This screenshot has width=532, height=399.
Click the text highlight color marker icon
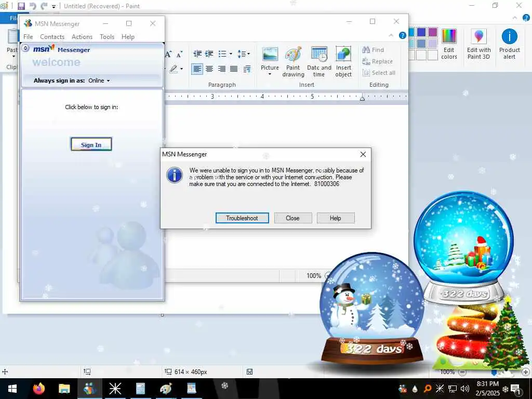click(x=174, y=69)
